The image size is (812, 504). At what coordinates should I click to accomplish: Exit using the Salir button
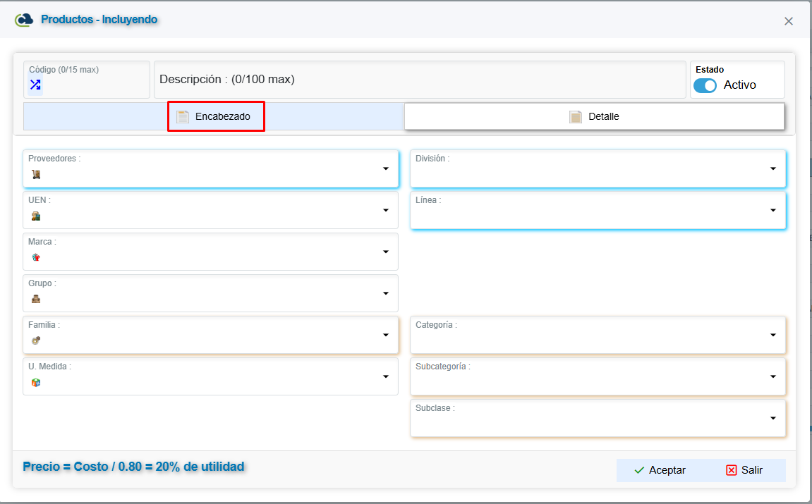pos(744,470)
